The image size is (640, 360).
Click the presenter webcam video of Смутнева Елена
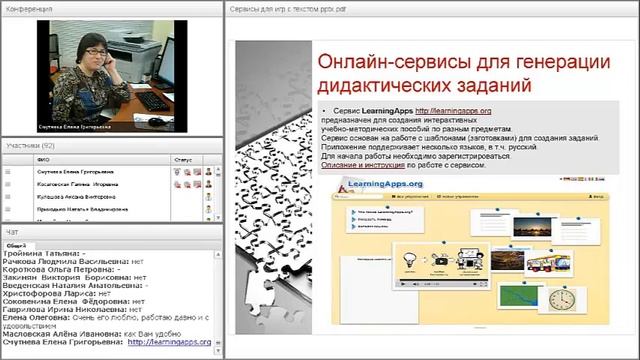pyautogui.click(x=112, y=76)
